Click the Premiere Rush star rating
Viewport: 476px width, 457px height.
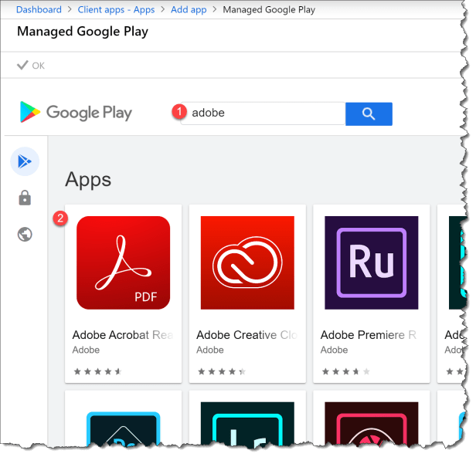(x=346, y=371)
